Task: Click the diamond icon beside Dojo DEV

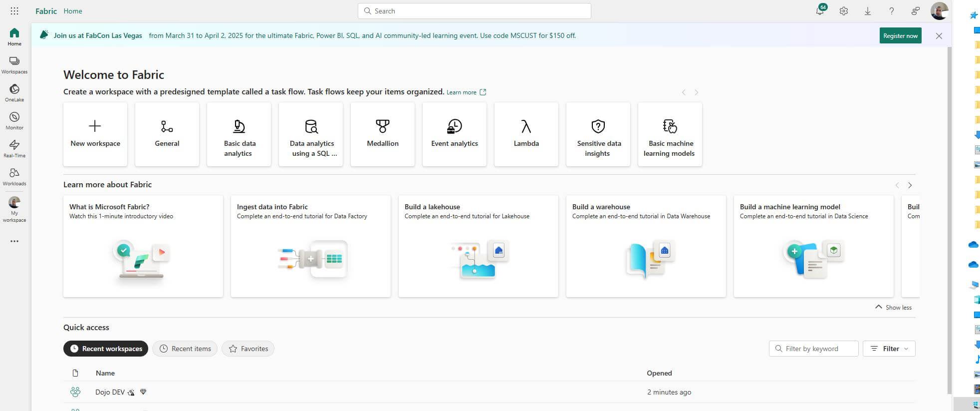Action: [143, 392]
